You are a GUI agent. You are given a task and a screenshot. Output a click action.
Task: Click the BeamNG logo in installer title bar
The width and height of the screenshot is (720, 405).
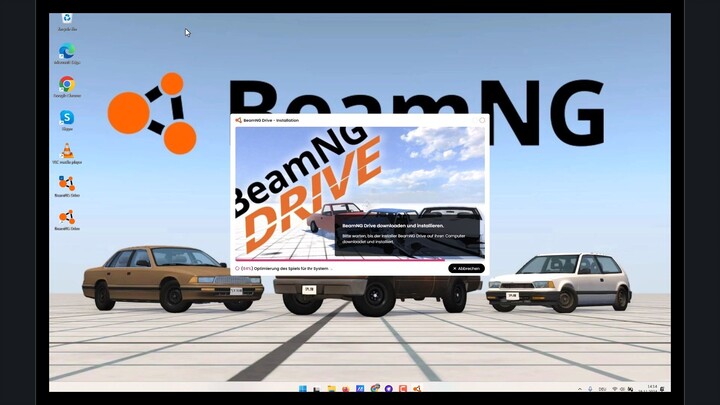pyautogui.click(x=238, y=120)
